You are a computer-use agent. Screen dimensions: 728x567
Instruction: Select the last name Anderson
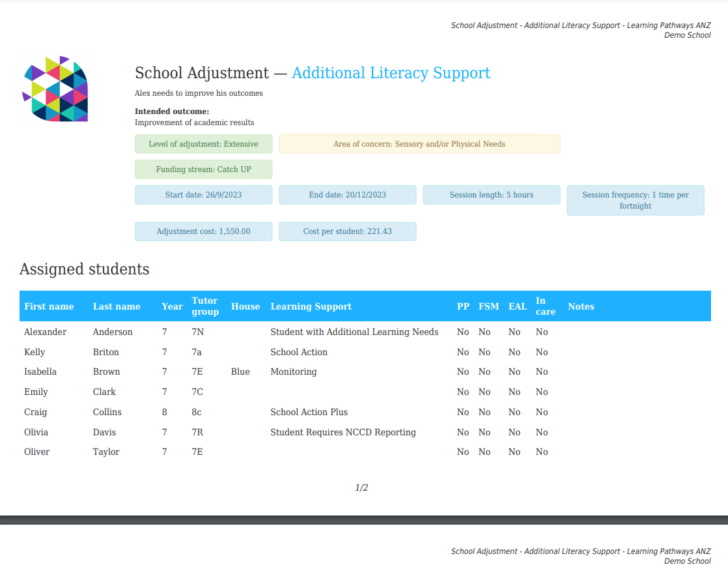pyautogui.click(x=113, y=332)
